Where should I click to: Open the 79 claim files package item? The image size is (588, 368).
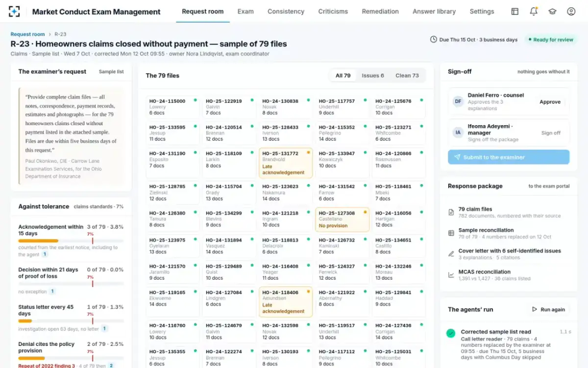(x=509, y=212)
